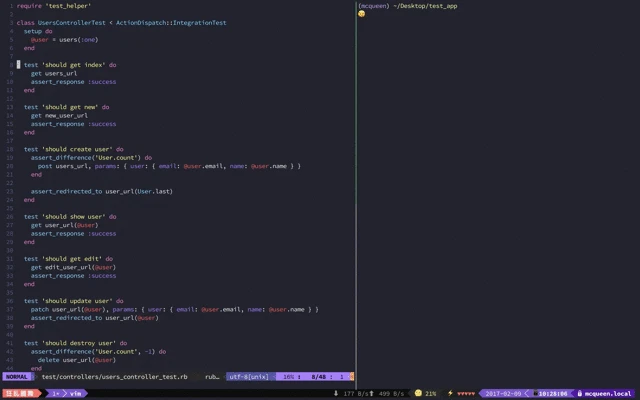Viewport: 640px width, 400px height.
Task: Click the 177 B/s download speed
Action: (354, 394)
